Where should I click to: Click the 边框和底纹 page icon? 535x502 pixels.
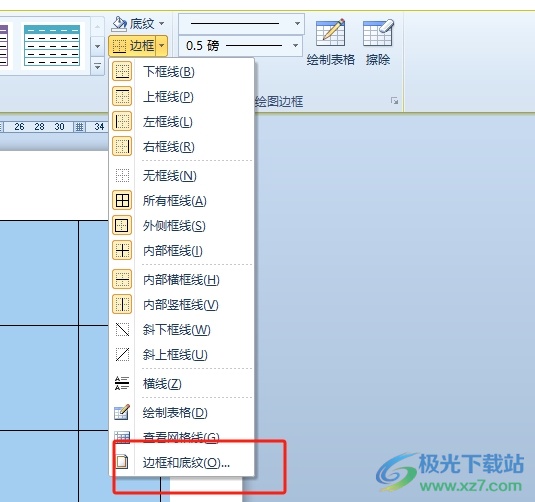122,462
